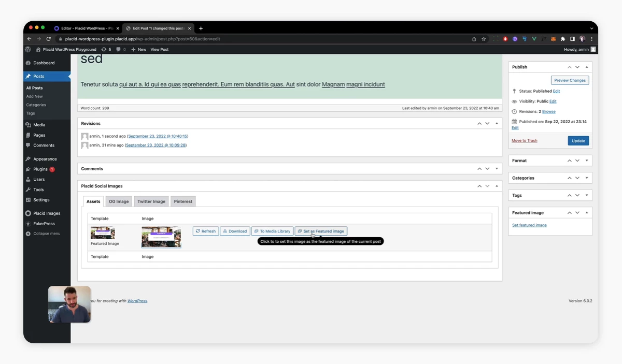Open the Media section in sidebar
This screenshot has height=364, width=622.
[39, 125]
